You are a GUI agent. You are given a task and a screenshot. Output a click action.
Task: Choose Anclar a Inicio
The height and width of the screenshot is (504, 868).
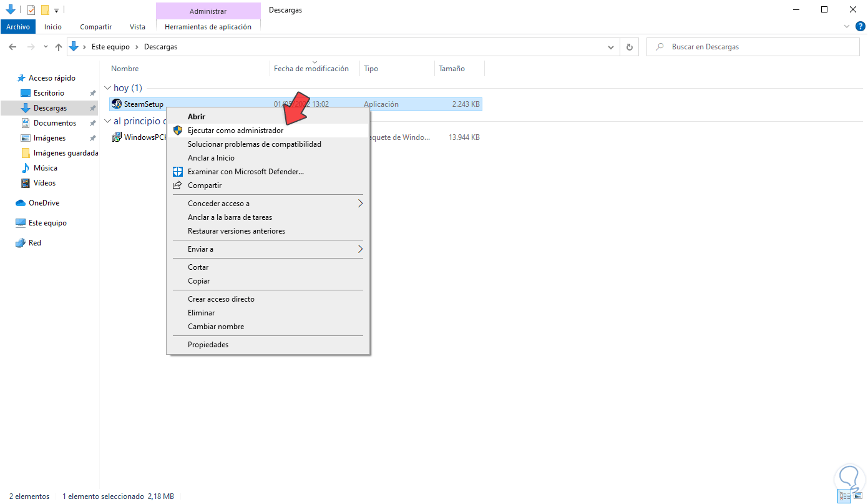(x=268, y=158)
